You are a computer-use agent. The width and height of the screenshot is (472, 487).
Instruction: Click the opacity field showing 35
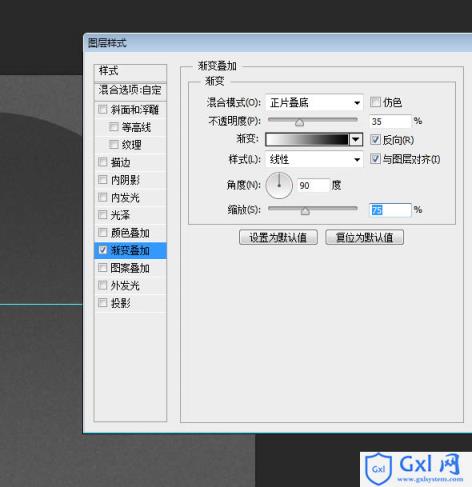[390, 121]
